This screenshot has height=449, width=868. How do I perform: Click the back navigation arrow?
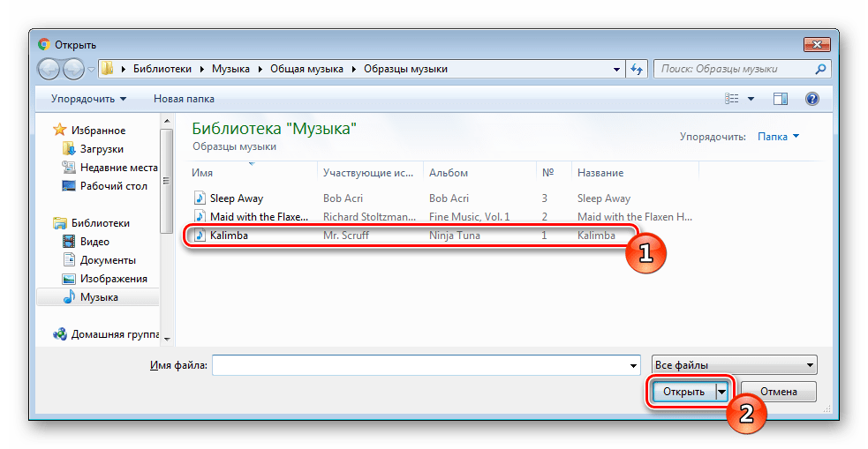[x=49, y=69]
